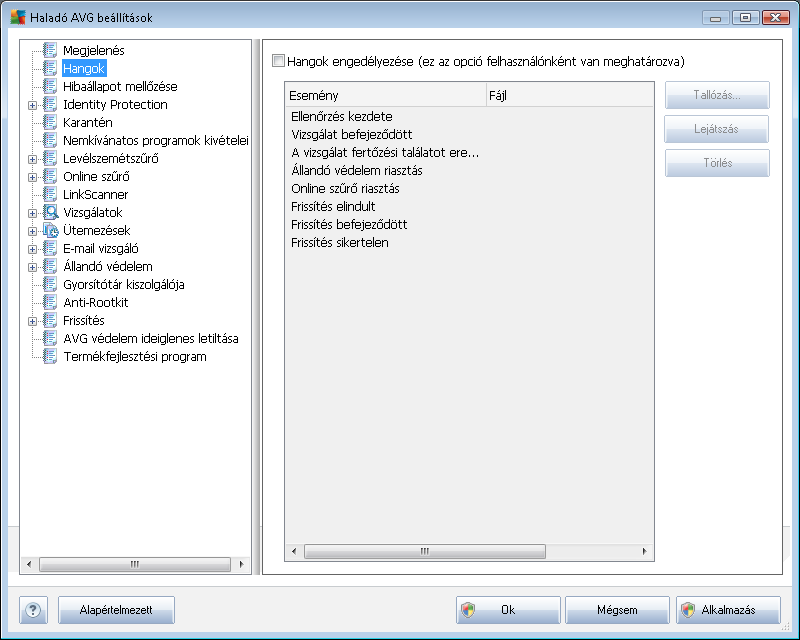Click the Fájl column header
This screenshot has height=640, width=800.
click(569, 95)
